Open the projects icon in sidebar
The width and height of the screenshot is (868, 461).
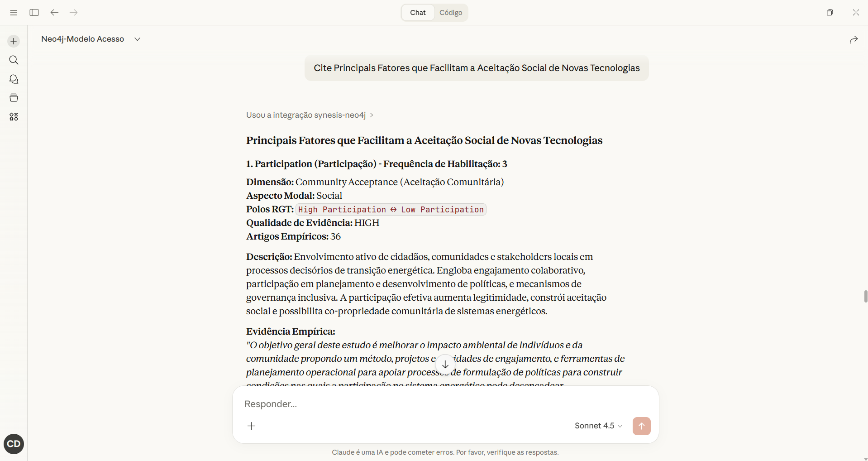(14, 98)
